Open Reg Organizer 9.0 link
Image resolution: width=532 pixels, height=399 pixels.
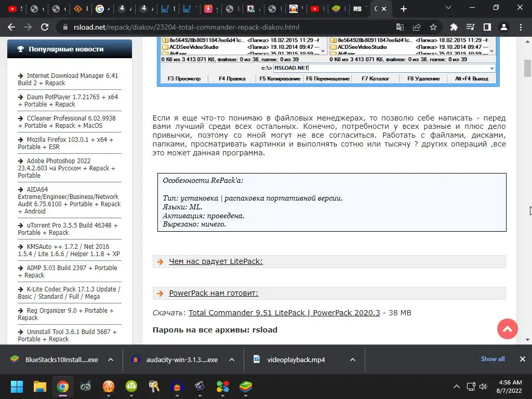point(66,314)
